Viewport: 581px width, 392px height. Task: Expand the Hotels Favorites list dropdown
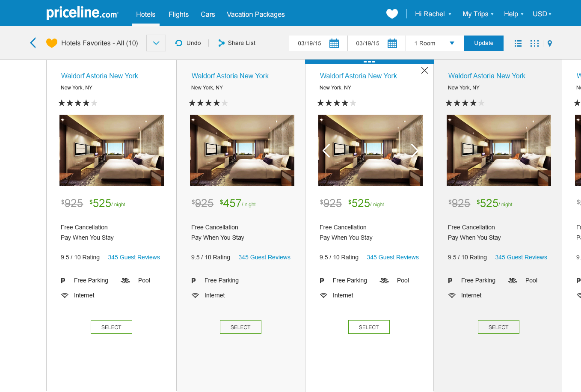[x=156, y=43]
